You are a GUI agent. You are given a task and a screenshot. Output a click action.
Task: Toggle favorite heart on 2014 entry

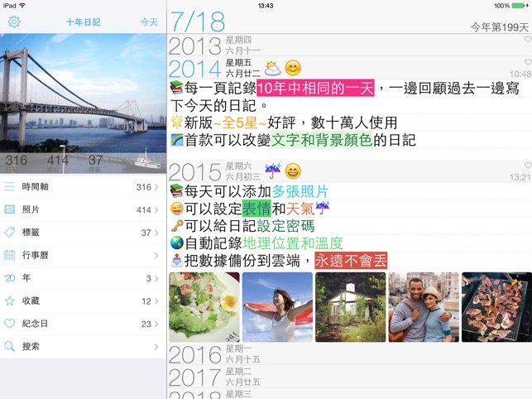[528, 62]
